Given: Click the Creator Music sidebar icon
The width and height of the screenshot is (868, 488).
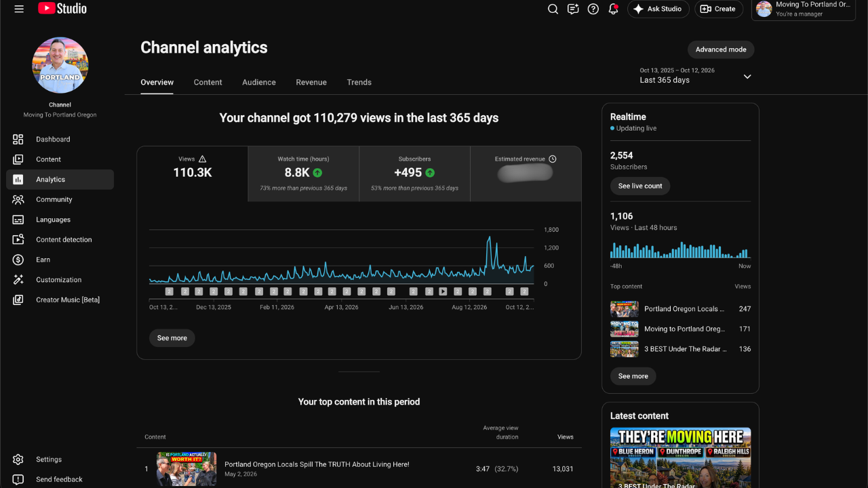Looking at the screenshot, I should pyautogui.click(x=18, y=300).
